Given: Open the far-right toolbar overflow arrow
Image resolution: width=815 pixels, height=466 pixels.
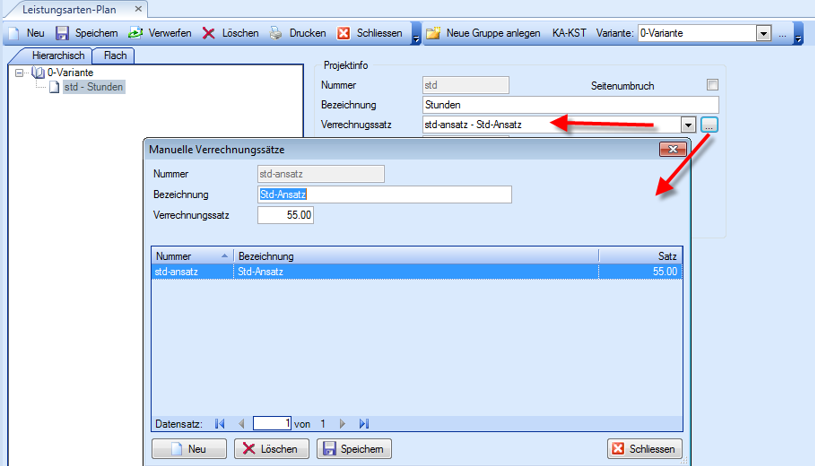Looking at the screenshot, I should [x=798, y=34].
